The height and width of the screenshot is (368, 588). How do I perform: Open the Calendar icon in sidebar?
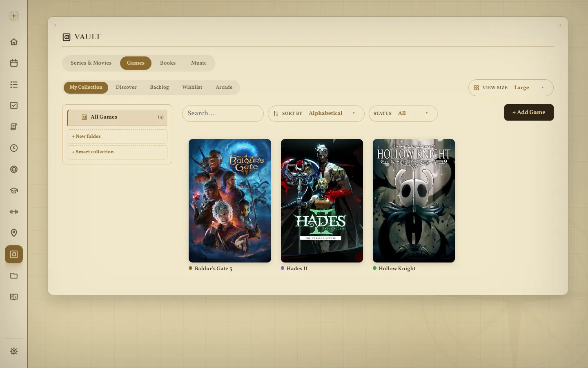tap(14, 63)
